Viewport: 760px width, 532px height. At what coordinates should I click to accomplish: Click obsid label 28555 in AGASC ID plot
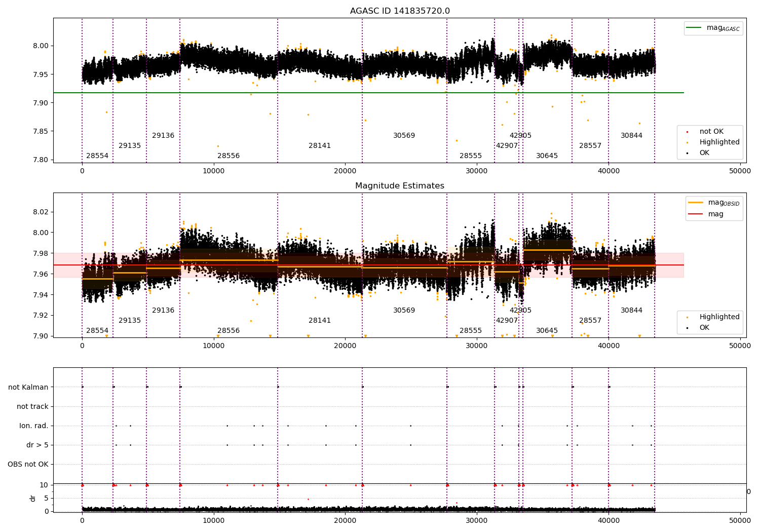[471, 156]
